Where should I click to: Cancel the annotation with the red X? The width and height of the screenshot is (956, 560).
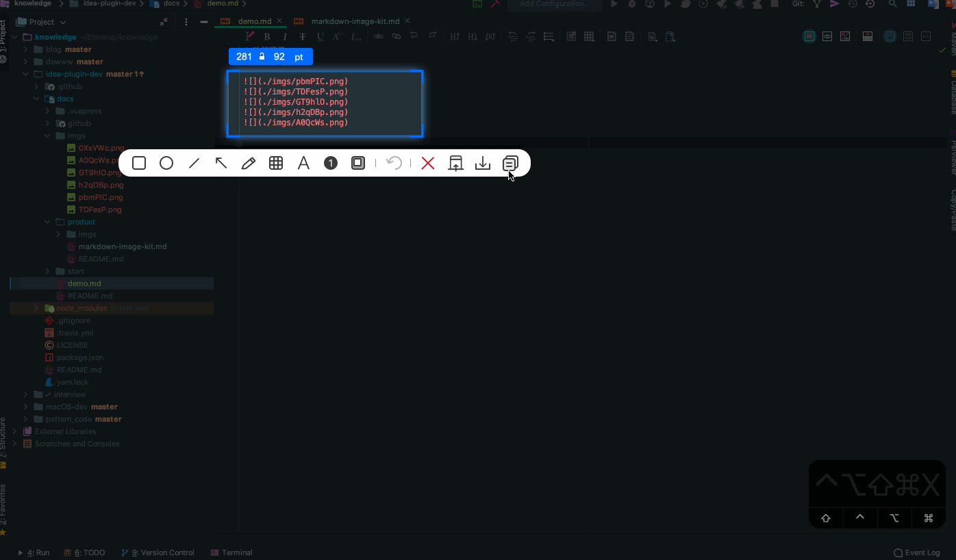tap(427, 163)
